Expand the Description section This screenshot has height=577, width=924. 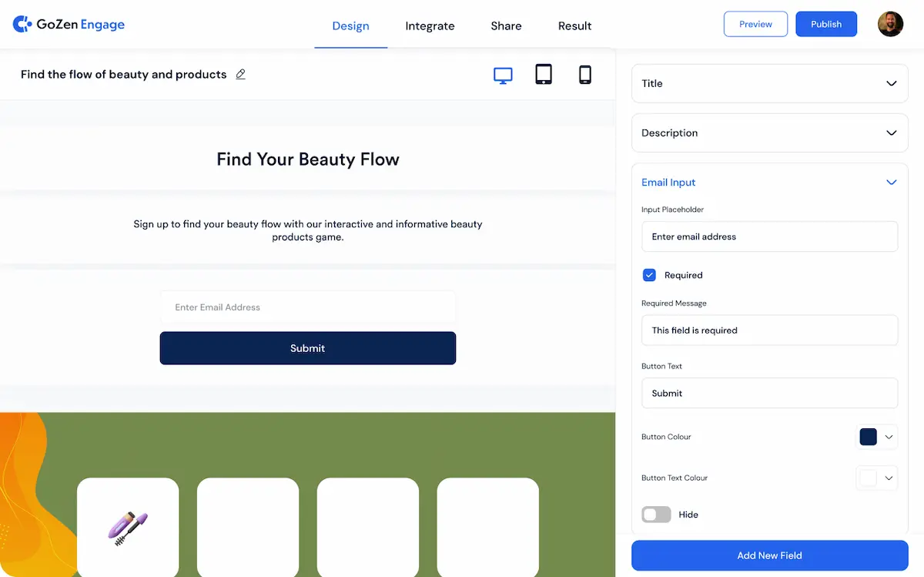pyautogui.click(x=769, y=133)
